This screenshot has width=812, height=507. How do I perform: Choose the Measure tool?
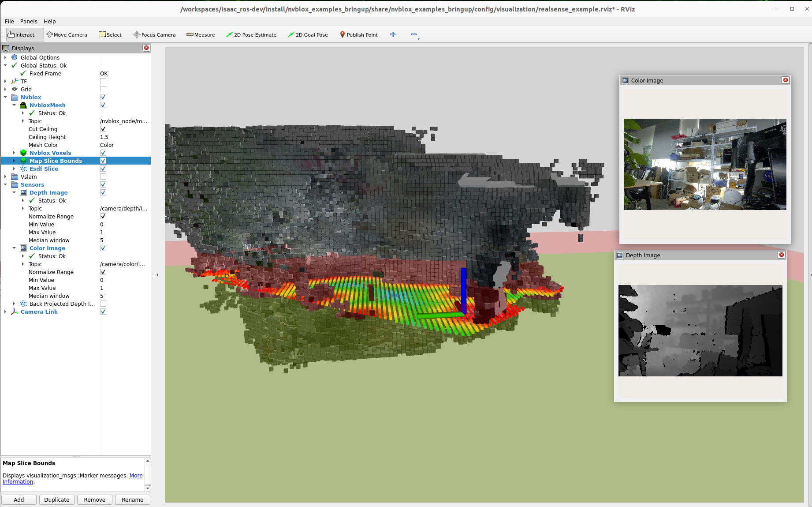pyautogui.click(x=201, y=35)
